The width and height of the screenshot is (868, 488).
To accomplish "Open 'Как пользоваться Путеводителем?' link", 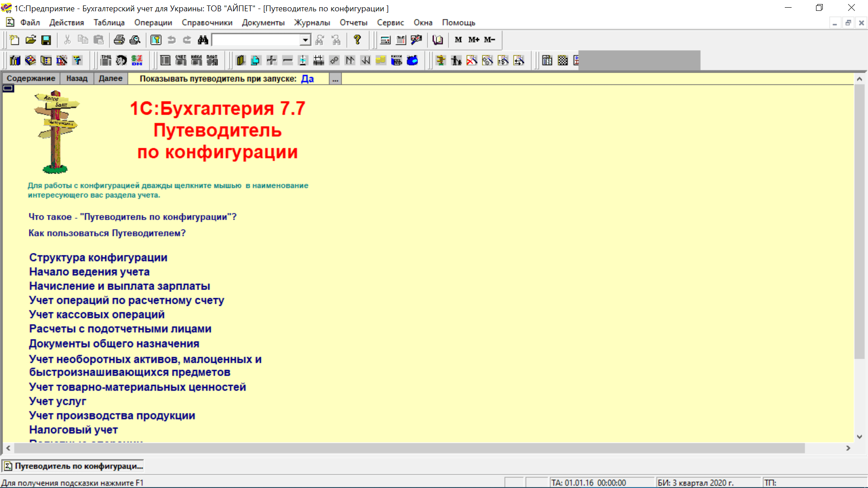I will point(107,233).
